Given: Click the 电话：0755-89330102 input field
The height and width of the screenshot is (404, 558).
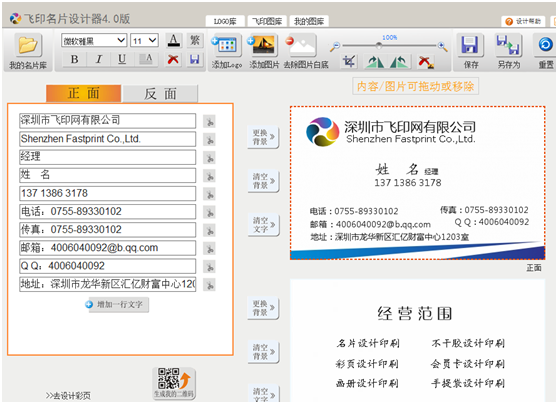Looking at the screenshot, I should pyautogui.click(x=107, y=211).
